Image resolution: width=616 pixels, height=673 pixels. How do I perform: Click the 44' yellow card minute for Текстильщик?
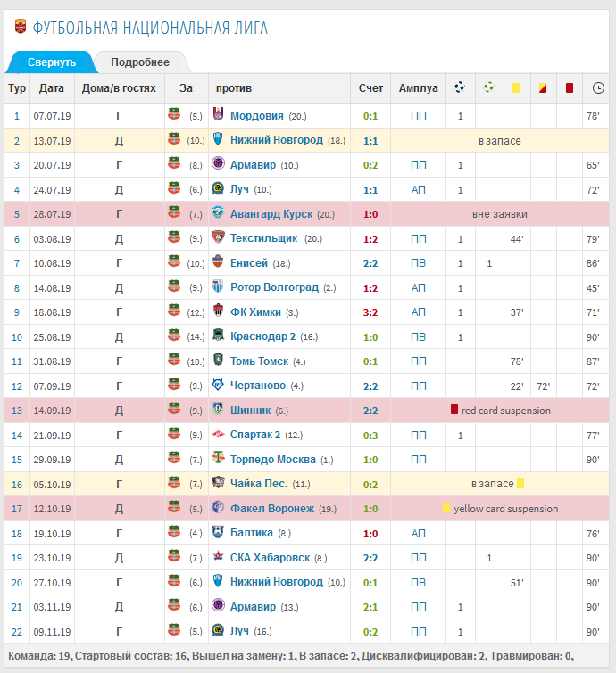pos(517,239)
